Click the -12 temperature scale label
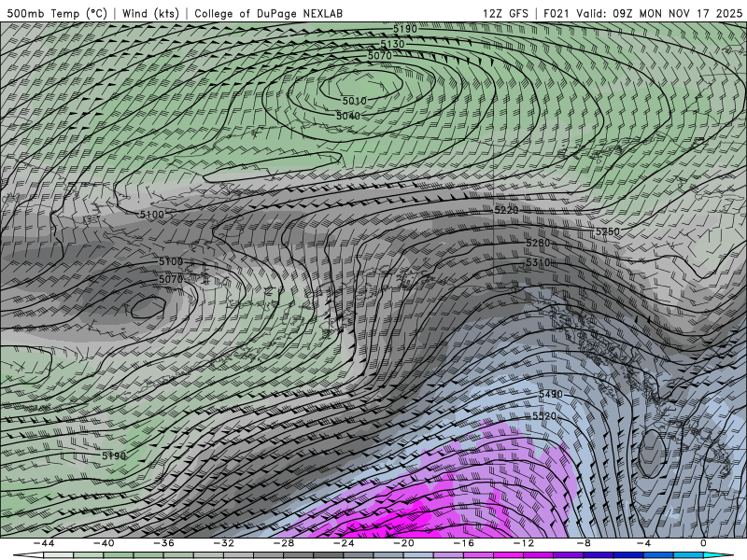Screen dimensions: 747x560 [524, 543]
